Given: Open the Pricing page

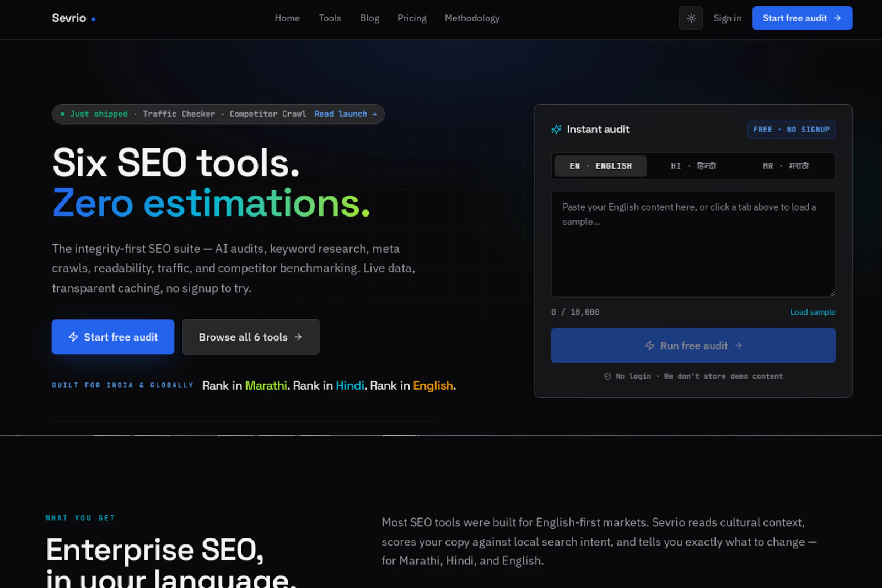Looking at the screenshot, I should pyautogui.click(x=412, y=18).
